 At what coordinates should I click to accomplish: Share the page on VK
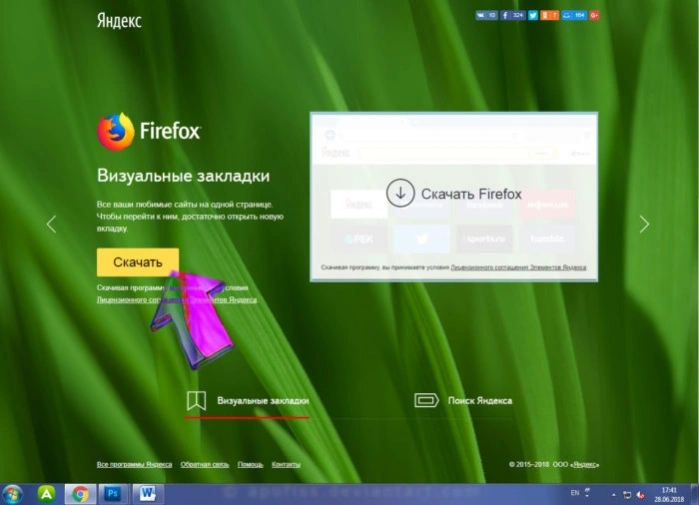486,15
